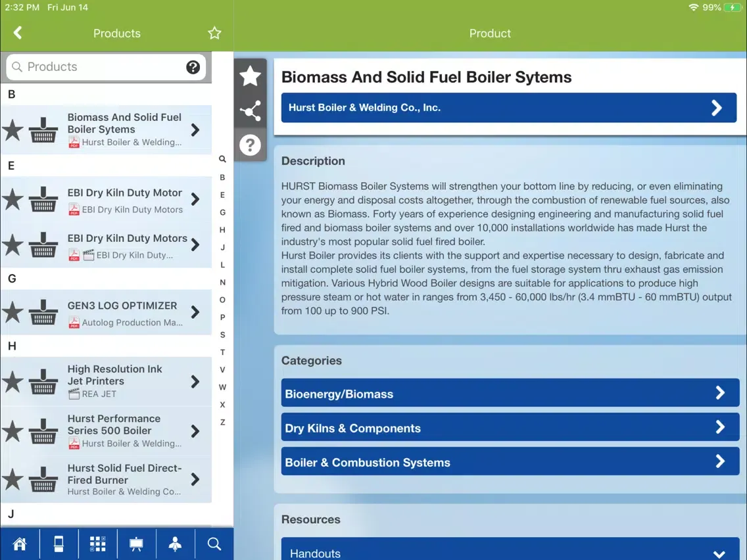Viewport: 747px width, 560px height.
Task: Star the Biomass And Solid Fuel Boiler item
Action: (13, 130)
